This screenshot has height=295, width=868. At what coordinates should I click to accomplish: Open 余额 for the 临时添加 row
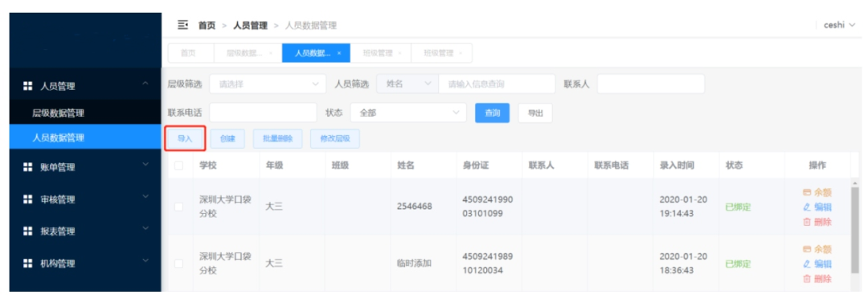pyautogui.click(x=817, y=249)
